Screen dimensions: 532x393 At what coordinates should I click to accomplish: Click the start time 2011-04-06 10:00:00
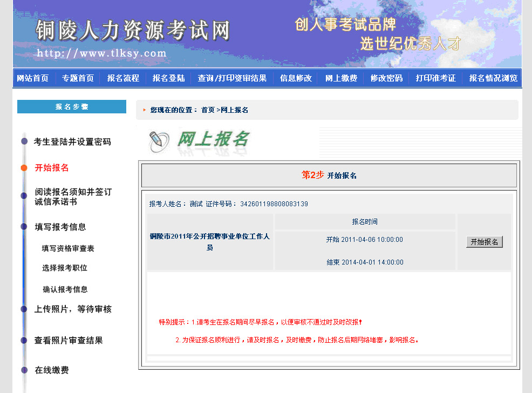[372, 240]
